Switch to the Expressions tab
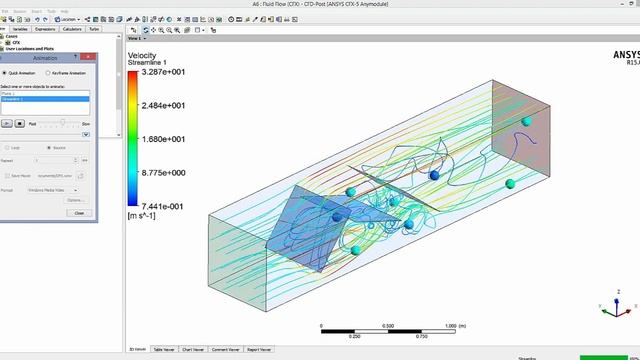The height and width of the screenshot is (360, 640). [45, 29]
